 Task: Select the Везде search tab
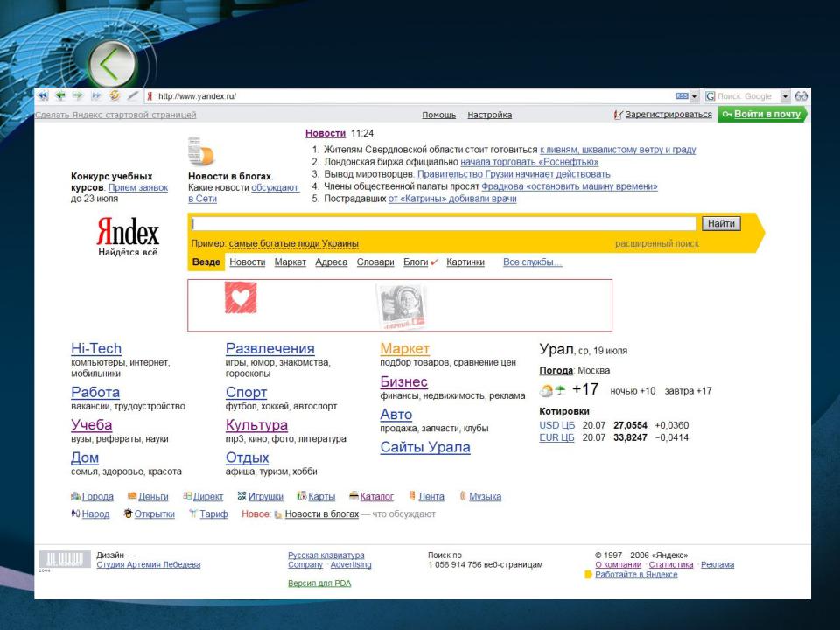pos(206,262)
